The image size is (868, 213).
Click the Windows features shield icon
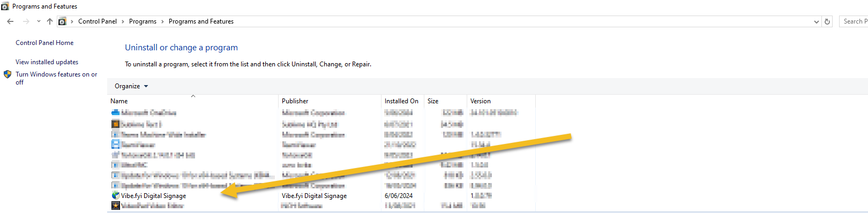point(8,74)
